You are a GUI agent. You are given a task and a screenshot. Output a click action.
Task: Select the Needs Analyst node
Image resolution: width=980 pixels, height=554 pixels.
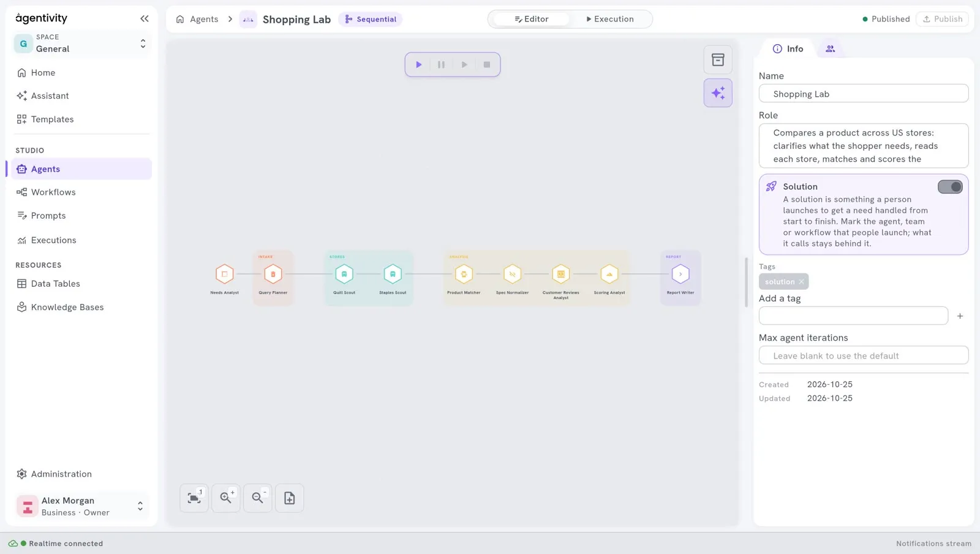[225, 274]
